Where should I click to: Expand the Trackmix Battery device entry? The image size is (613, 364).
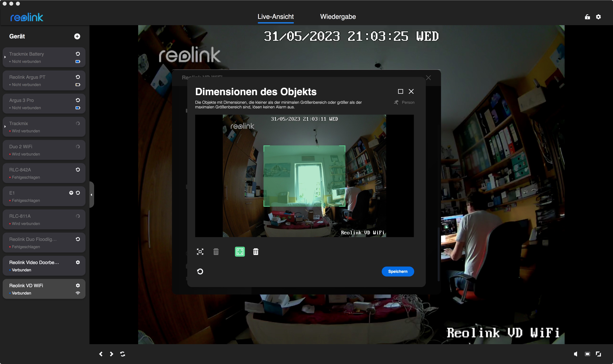tap(5, 57)
